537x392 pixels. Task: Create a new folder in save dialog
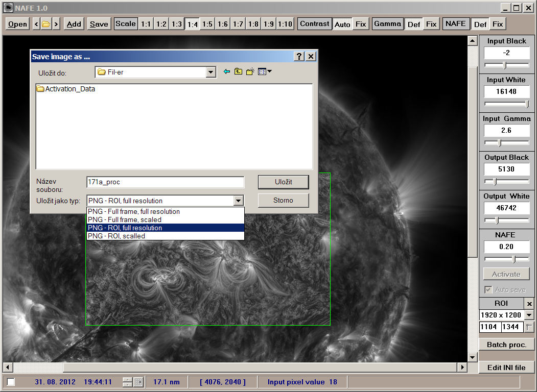[250, 72]
